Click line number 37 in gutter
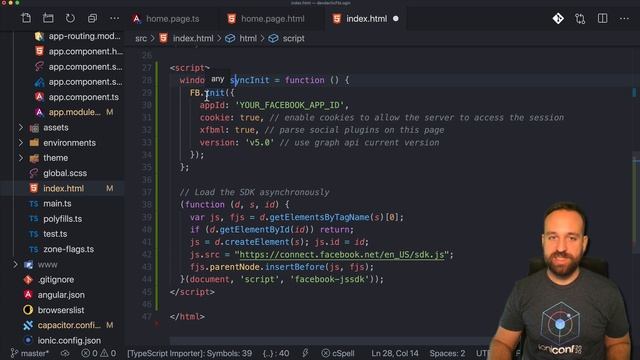The width and height of the screenshot is (640, 360). (147, 192)
